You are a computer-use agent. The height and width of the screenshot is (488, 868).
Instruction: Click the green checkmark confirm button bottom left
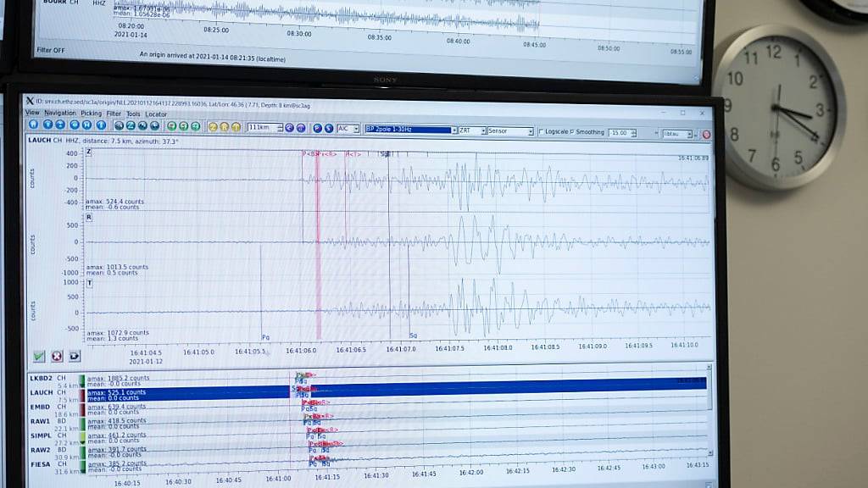(37, 355)
